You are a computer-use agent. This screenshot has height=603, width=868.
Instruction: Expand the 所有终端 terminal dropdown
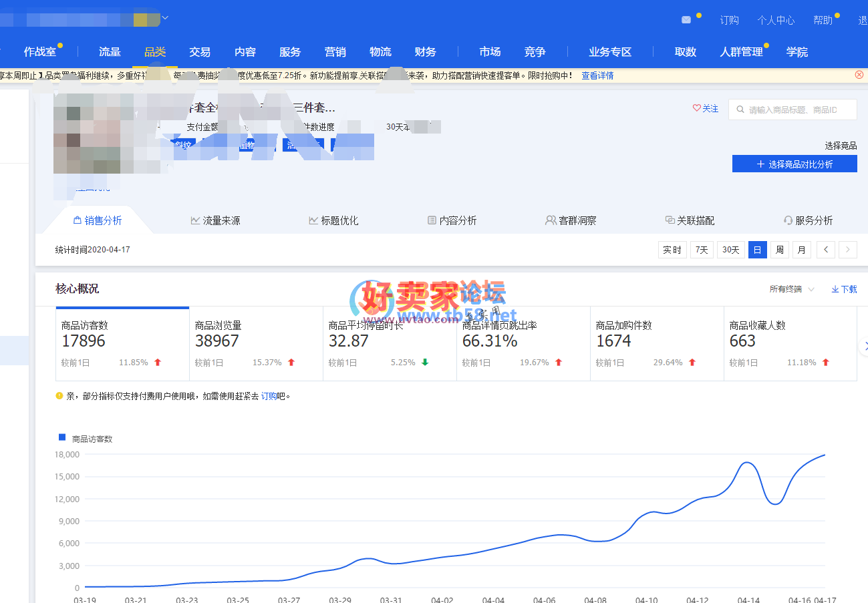(792, 289)
